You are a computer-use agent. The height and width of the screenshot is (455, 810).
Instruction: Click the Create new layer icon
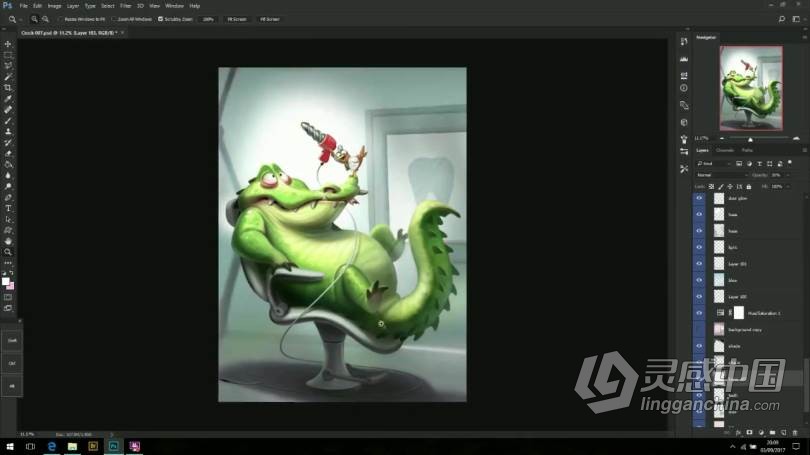(x=784, y=432)
